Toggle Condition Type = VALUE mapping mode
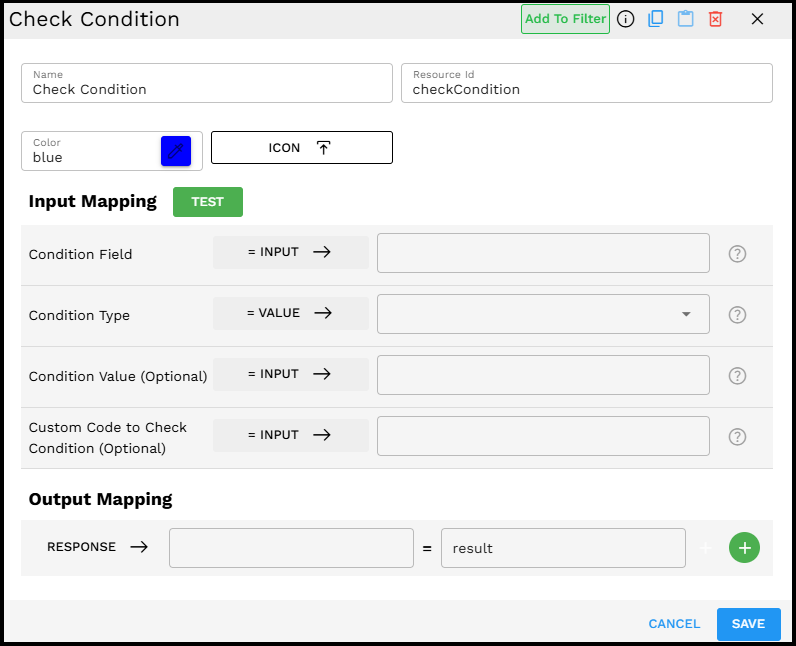Viewport: 796px width, 646px height. (290, 314)
